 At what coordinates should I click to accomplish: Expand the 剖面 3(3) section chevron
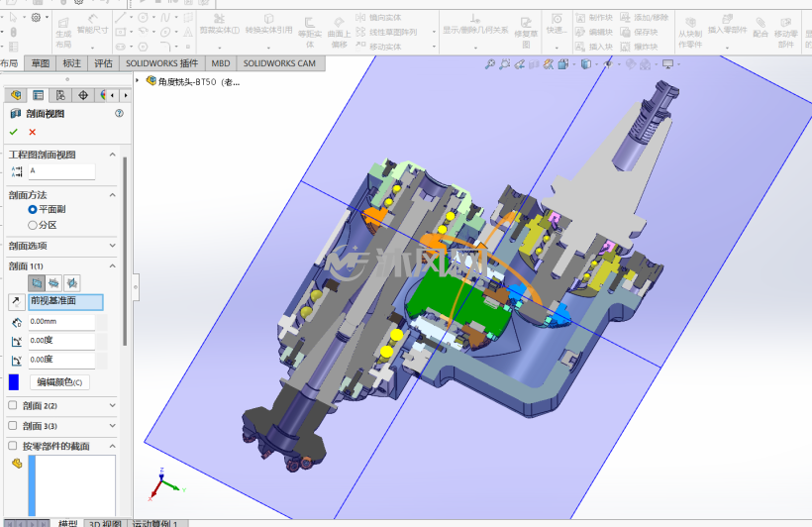112,425
